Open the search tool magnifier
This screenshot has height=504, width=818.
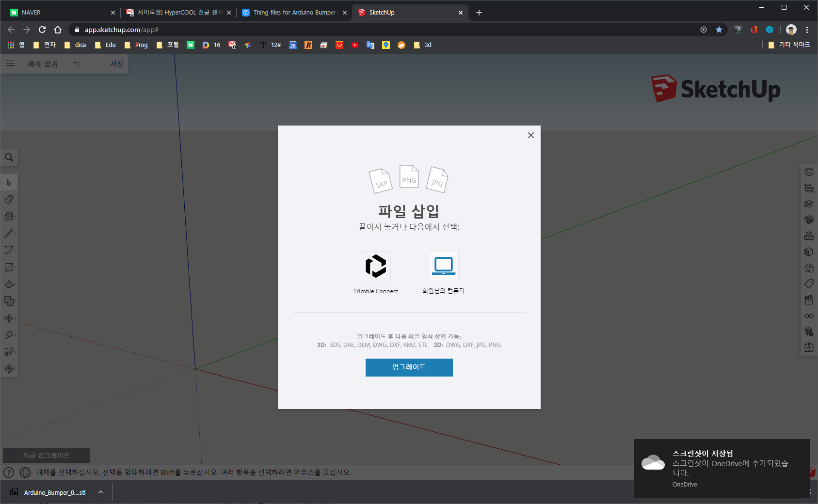(9, 157)
